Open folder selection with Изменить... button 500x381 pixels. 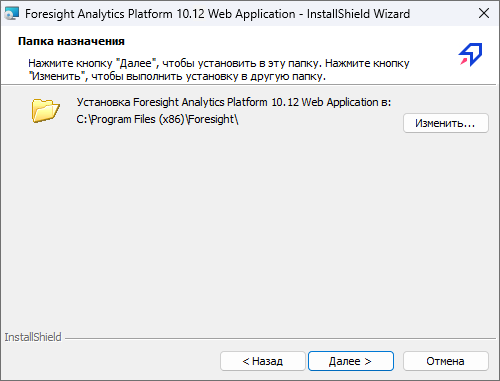point(446,123)
